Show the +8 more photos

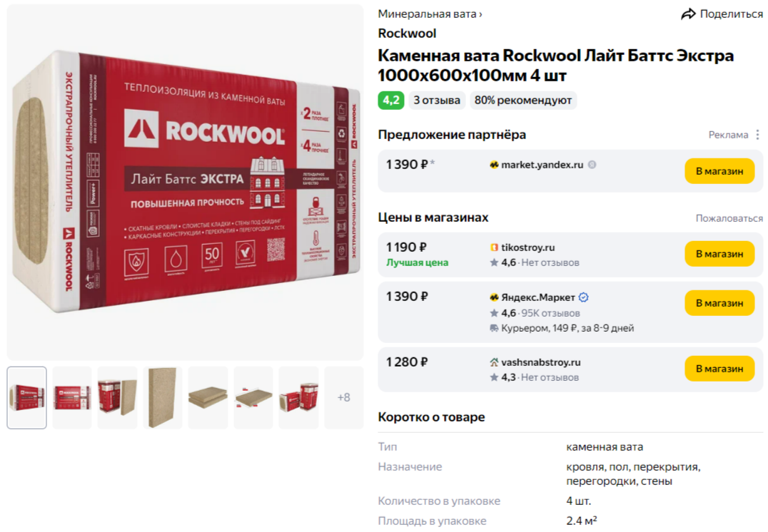coord(344,397)
